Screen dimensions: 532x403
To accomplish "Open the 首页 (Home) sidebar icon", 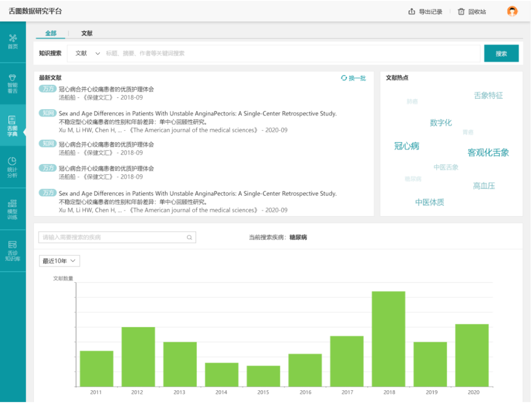I will [12, 41].
